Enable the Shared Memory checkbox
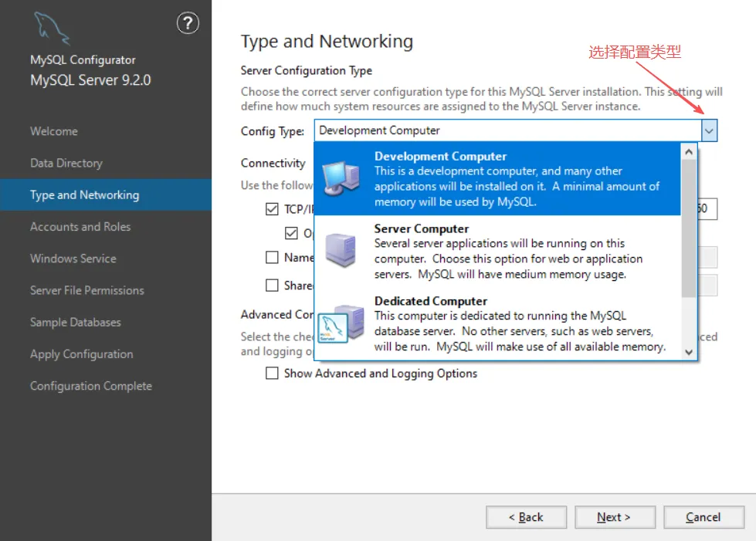Image resolution: width=756 pixels, height=541 pixels. tap(272, 286)
